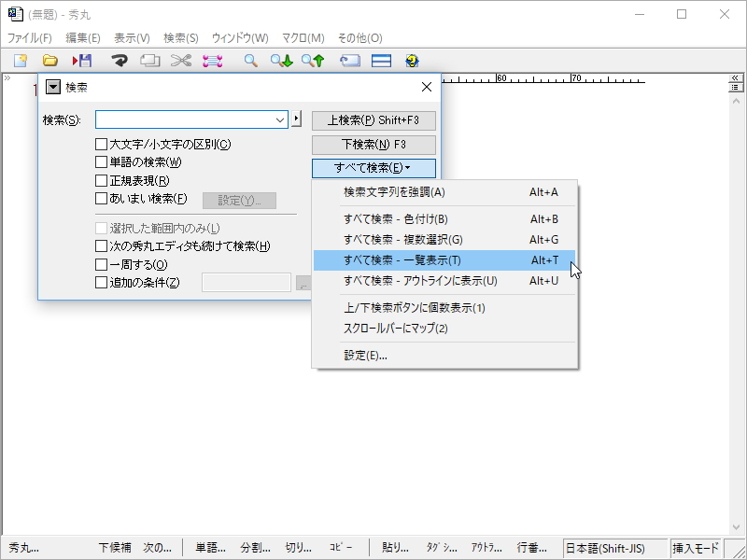This screenshot has width=747, height=560.
Task: Search downward using the green down-arrow magnifier icon
Action: pos(281,60)
